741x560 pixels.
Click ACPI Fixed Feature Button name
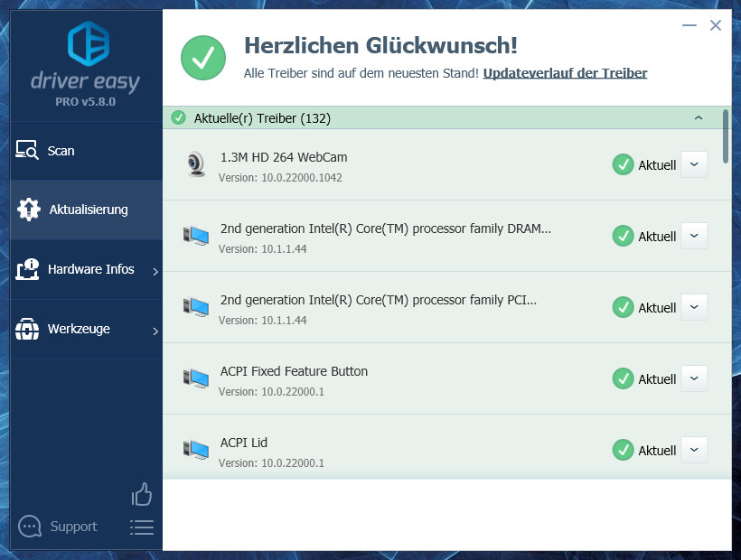tap(294, 371)
